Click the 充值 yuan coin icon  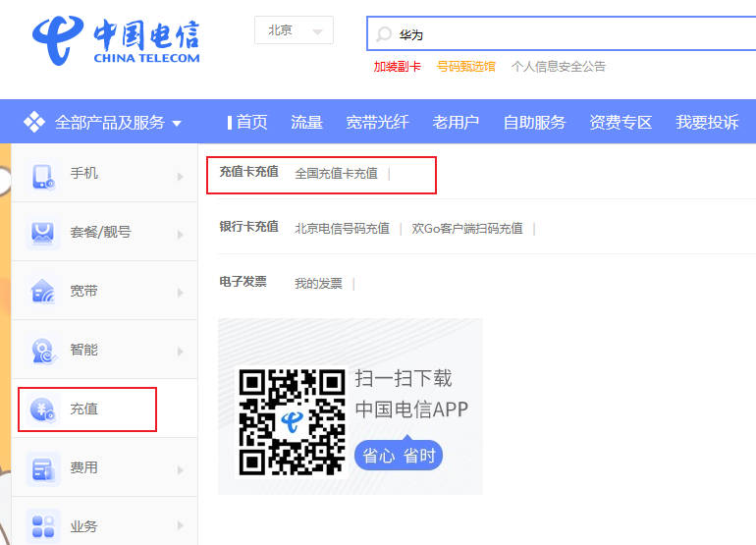click(42, 409)
